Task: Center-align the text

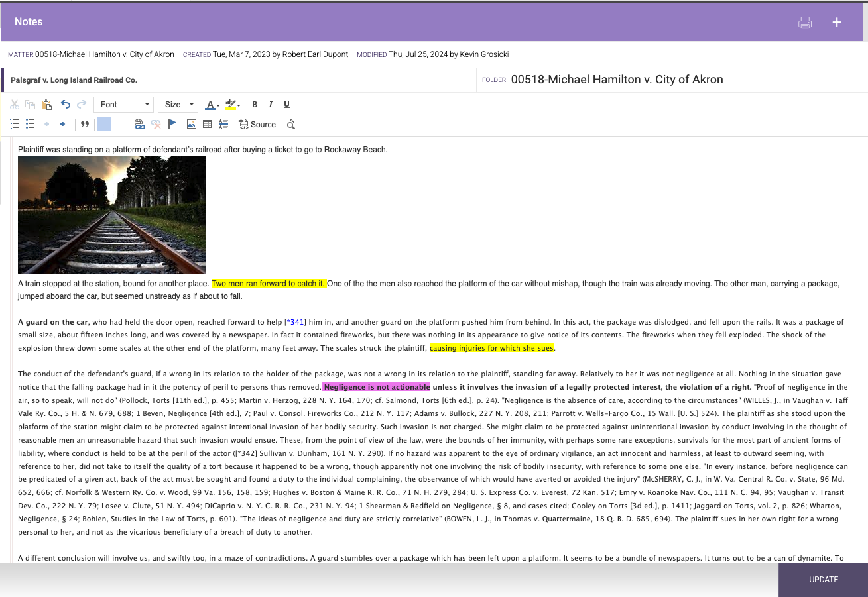Action: click(x=120, y=124)
